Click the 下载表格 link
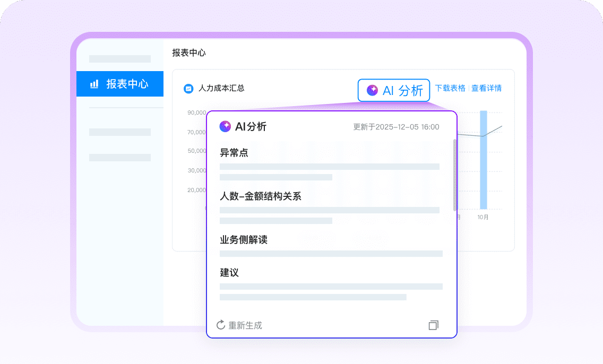Screen dimensions: 603x364 [x=450, y=88]
